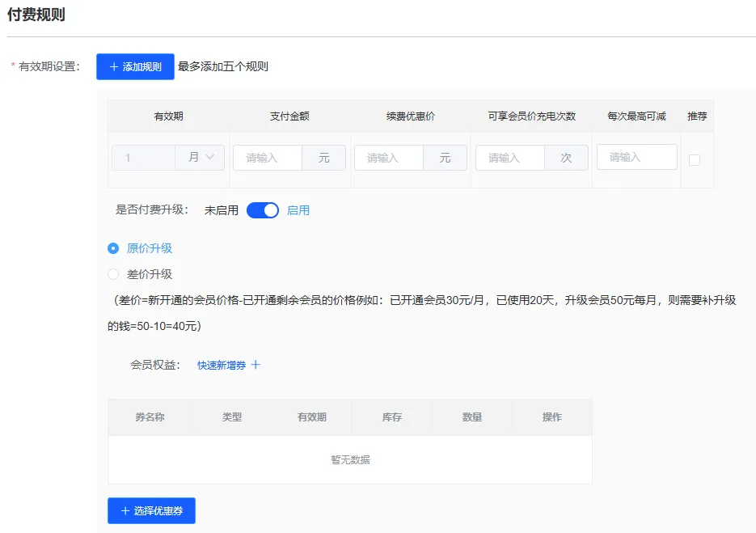The image size is (756, 533).
Task: Click the 启用 label next to the switch
Action: click(x=298, y=209)
